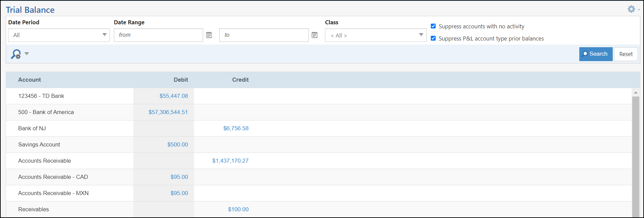Viewport: 644px width, 218px height.
Task: Click the vertical scrollbar thumb
Action: pyautogui.click(x=636, y=157)
